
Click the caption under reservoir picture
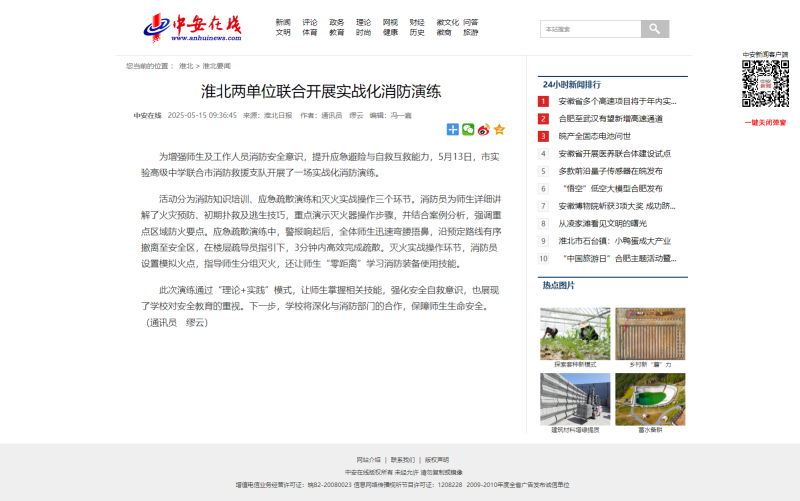650,430
